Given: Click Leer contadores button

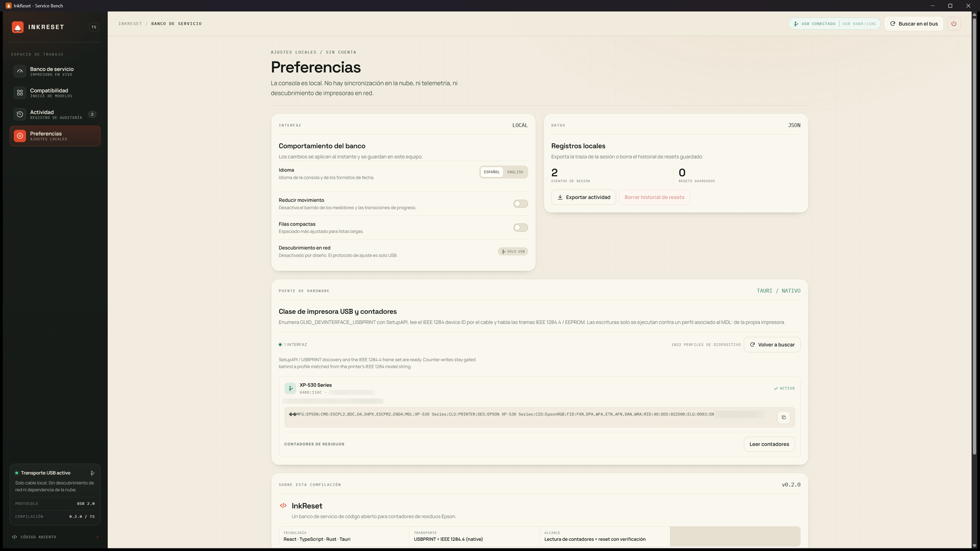Looking at the screenshot, I should [x=769, y=444].
